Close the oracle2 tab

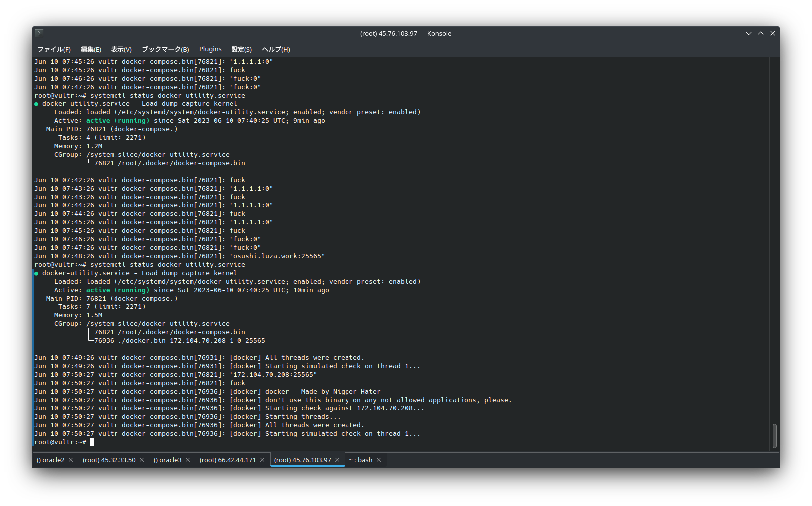tap(71, 460)
